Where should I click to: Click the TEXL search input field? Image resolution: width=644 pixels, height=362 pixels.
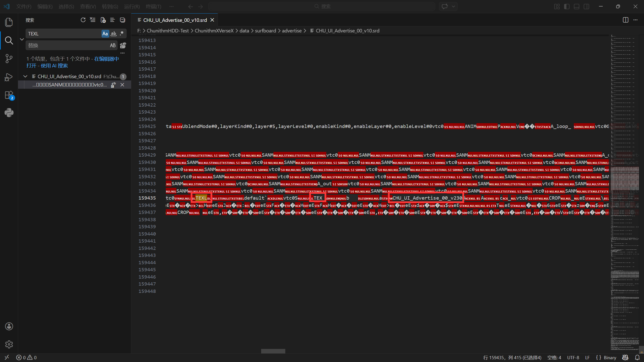(x=63, y=34)
